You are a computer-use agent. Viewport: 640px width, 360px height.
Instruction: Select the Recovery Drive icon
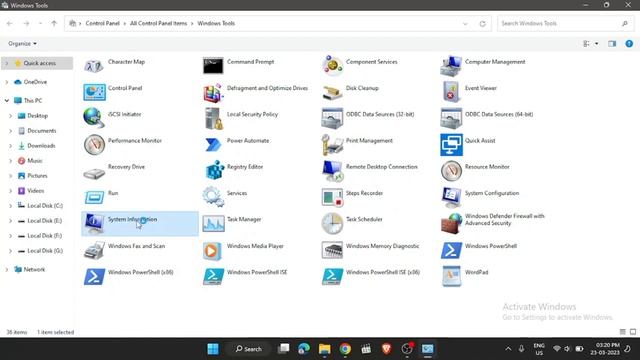tap(94, 173)
